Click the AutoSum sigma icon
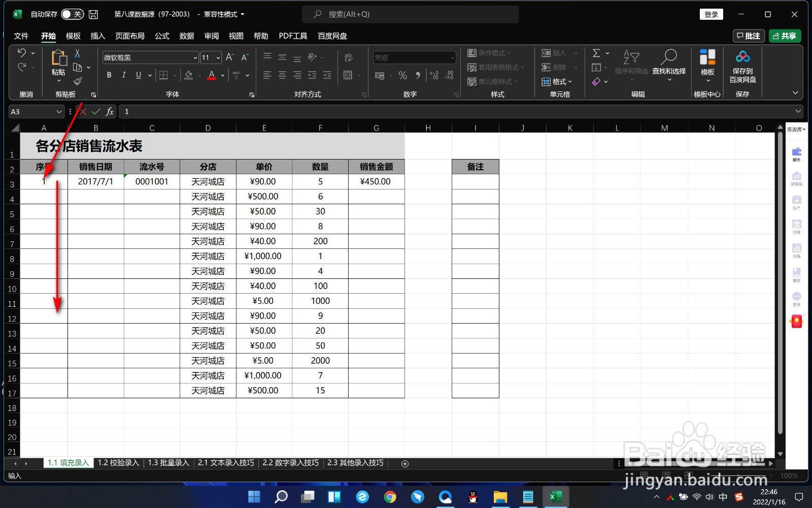 [596, 53]
